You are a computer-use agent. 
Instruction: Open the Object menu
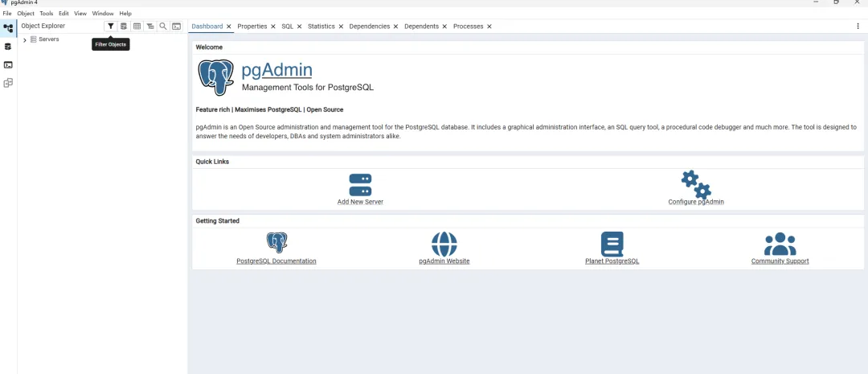point(26,14)
